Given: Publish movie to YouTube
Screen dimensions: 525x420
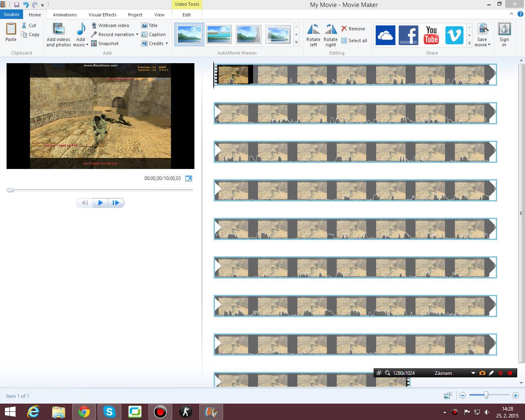Looking at the screenshot, I should 431,35.
